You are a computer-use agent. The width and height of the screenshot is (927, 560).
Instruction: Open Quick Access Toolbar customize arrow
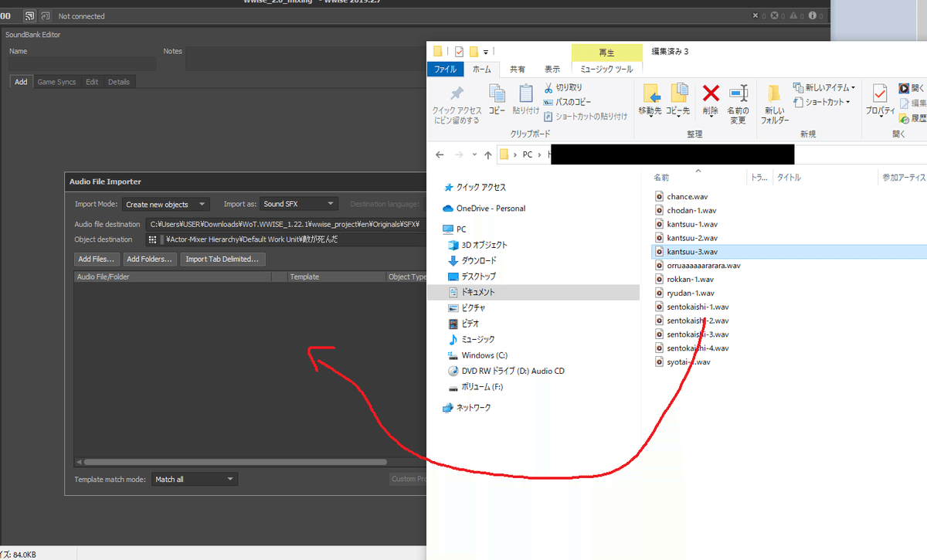coord(485,52)
